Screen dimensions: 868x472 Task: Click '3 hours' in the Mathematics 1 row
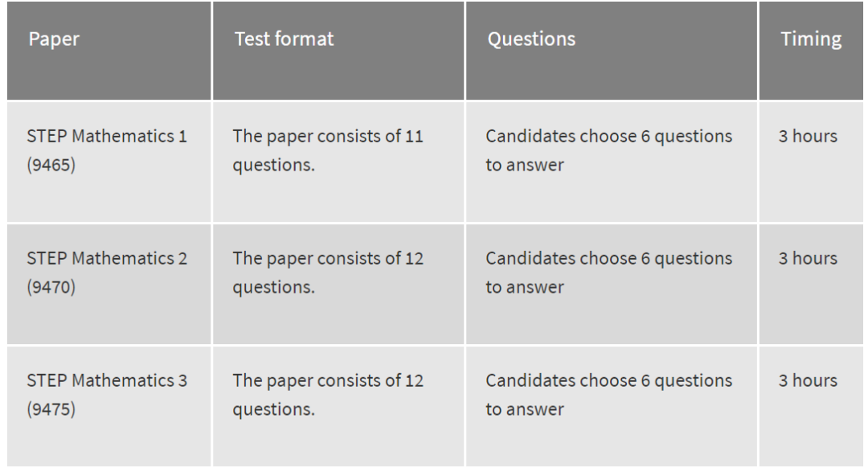[x=808, y=136]
